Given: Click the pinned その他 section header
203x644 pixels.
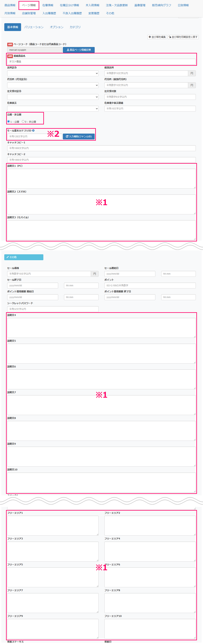Looking at the screenshot, I should [x=24, y=257].
